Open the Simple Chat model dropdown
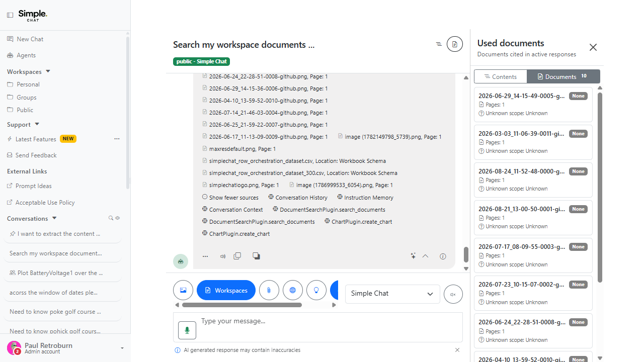 pyautogui.click(x=392, y=294)
